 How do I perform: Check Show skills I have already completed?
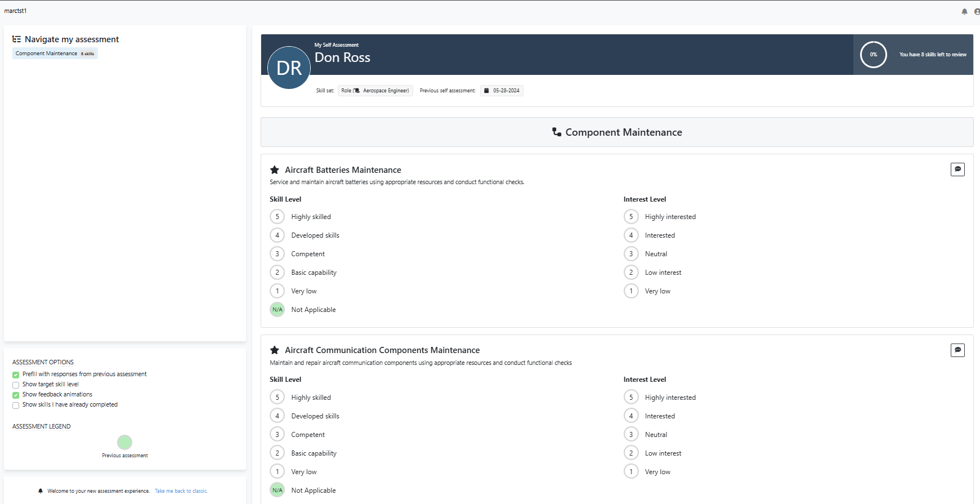point(16,405)
